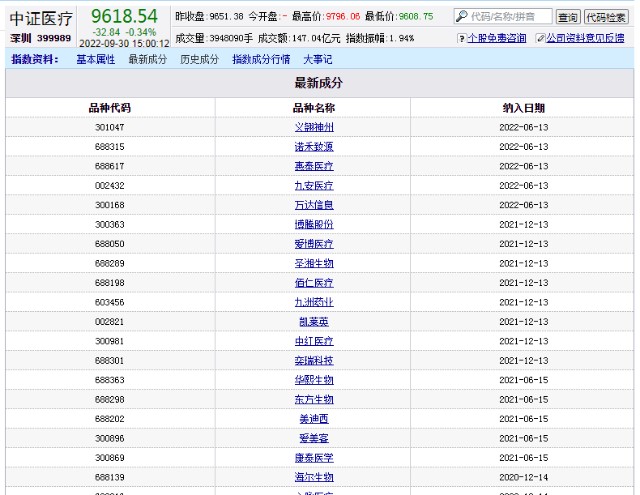Image resolution: width=640 pixels, height=495 pixels.
Task: Click the magnifier icon in search box
Action: point(461,17)
